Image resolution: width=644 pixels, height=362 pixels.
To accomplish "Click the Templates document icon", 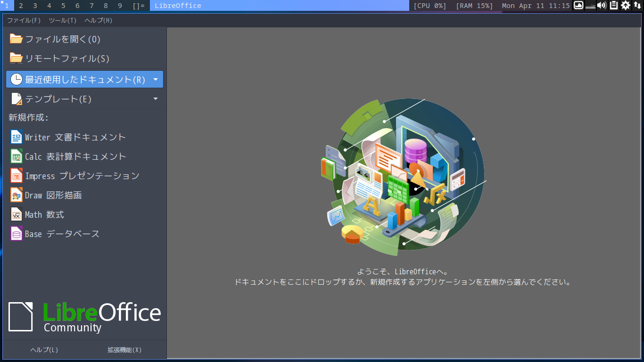I will click(17, 99).
